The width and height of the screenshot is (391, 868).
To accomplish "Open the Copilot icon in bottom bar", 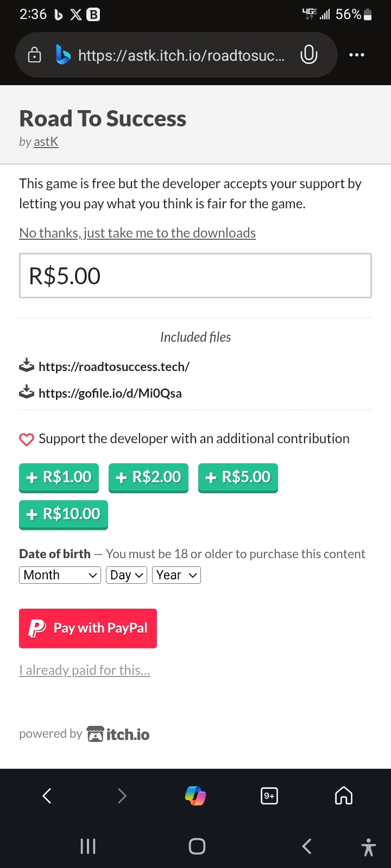I will pos(195,796).
